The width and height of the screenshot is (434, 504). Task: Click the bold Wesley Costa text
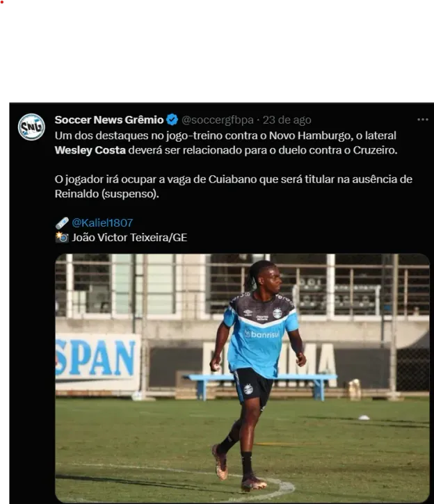pos(90,150)
